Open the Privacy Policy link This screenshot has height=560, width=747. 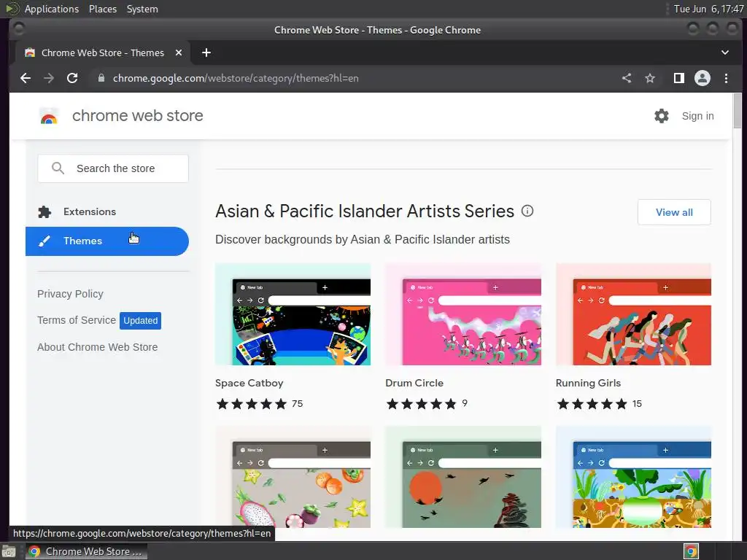point(70,294)
